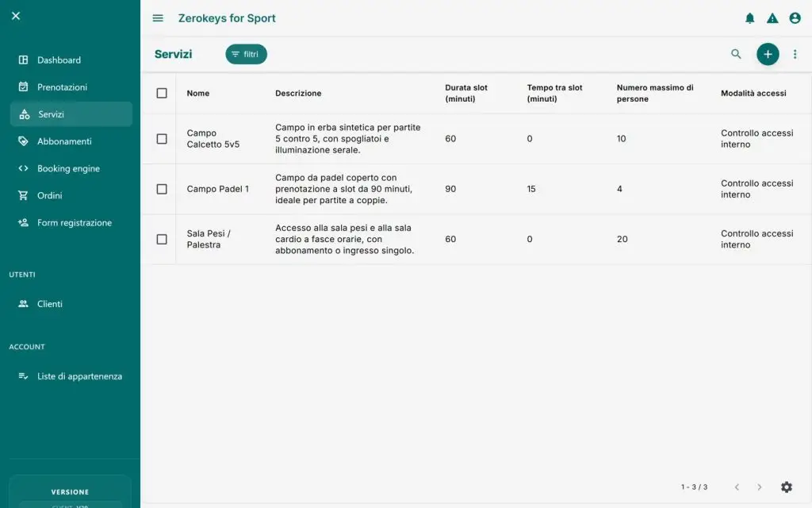Select the Campo Calcetto 5v5 row checkbox
Viewport: 812px width, 508px height.
[x=162, y=138]
